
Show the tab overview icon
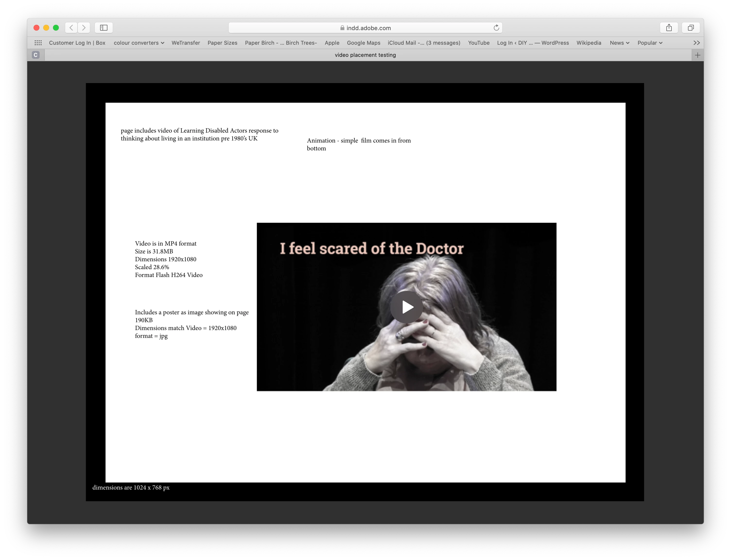tap(691, 28)
